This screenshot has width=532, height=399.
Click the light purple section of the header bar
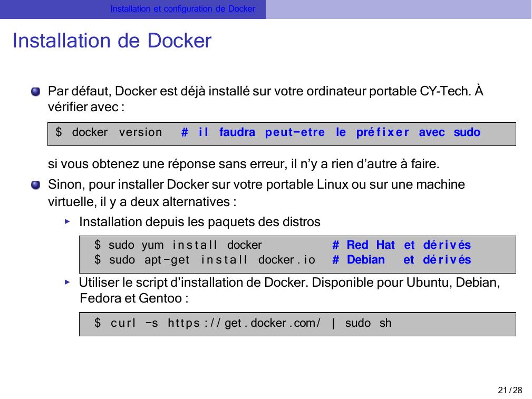[398, 9]
